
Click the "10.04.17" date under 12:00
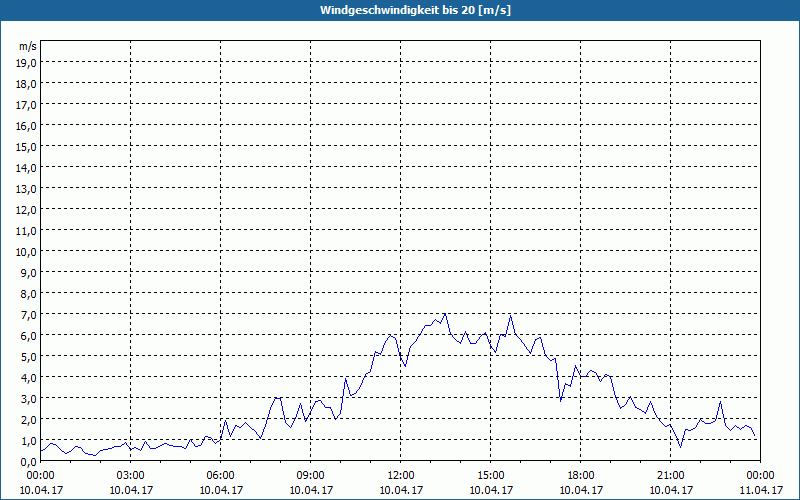(x=401, y=490)
